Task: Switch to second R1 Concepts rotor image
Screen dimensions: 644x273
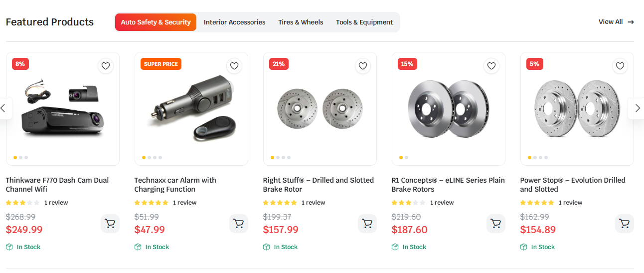Action: click(x=406, y=158)
